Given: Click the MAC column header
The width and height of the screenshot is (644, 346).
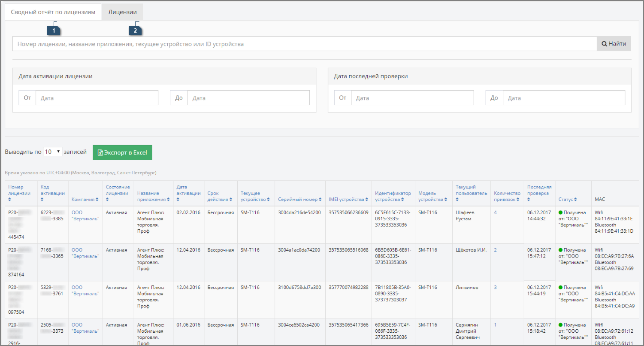Looking at the screenshot, I should tap(601, 199).
